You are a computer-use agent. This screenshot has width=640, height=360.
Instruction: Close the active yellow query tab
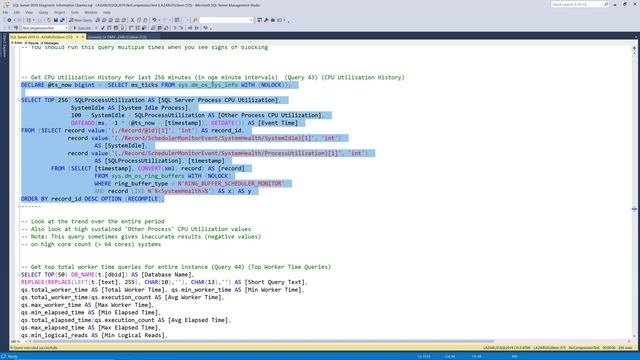coord(82,37)
